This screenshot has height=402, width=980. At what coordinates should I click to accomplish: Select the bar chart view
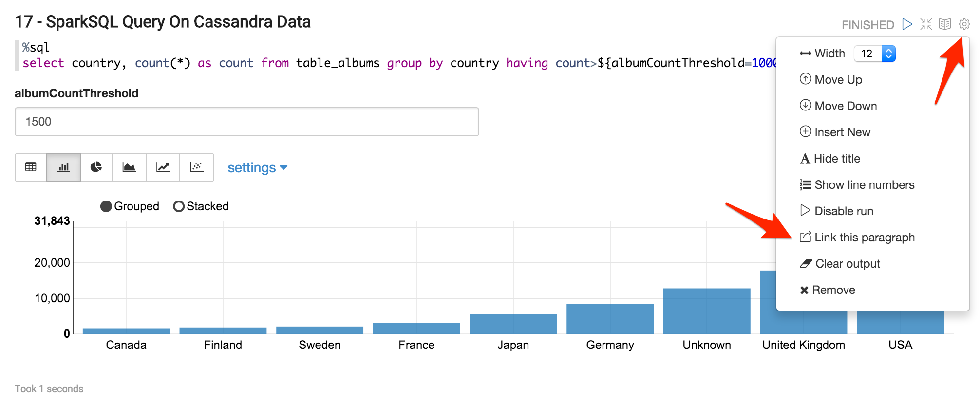(63, 167)
